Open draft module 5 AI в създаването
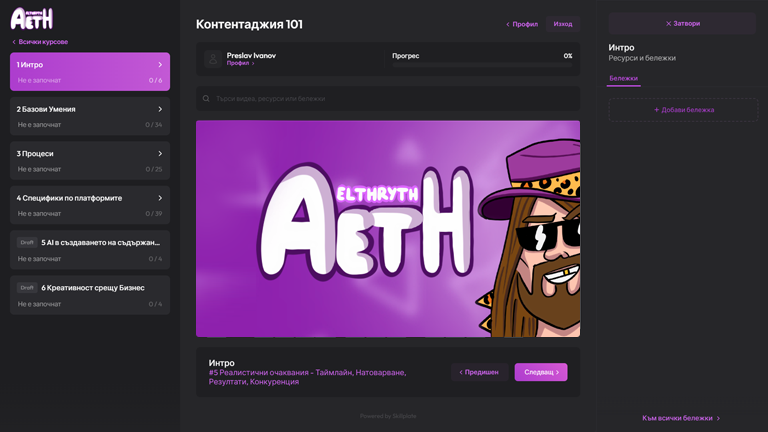The height and width of the screenshot is (432, 768). tap(89, 249)
